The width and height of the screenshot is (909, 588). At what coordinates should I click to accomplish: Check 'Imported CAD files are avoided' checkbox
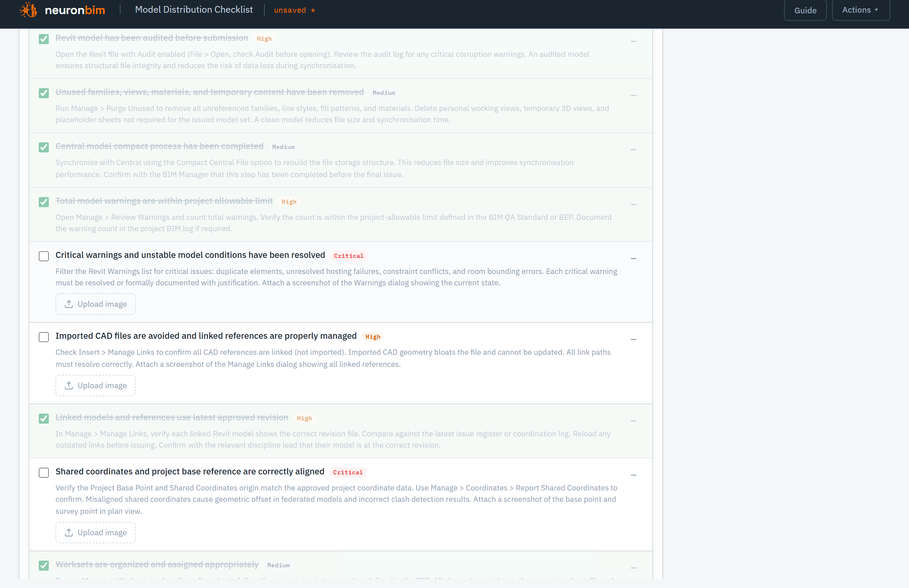(44, 337)
